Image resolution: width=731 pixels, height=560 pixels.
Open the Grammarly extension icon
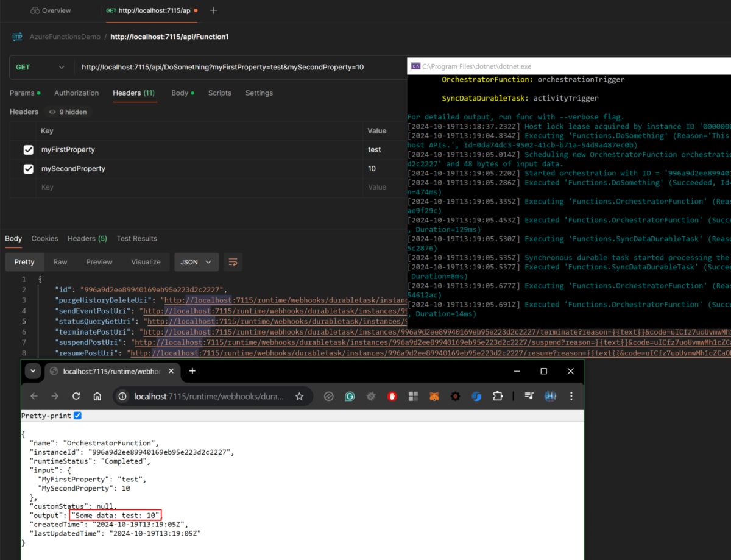click(x=350, y=396)
